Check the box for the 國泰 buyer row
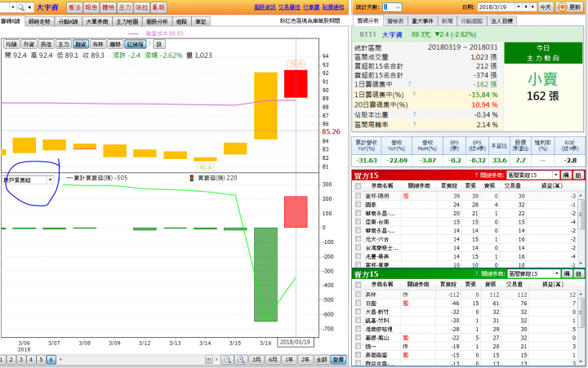Viewport: 588px width, 368px height. pyautogui.click(x=359, y=205)
